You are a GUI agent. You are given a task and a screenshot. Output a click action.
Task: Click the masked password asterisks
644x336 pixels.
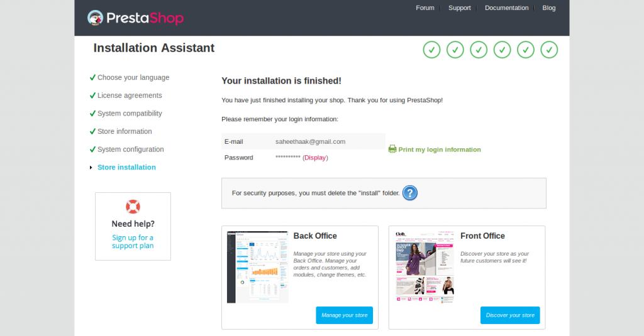[x=288, y=158]
